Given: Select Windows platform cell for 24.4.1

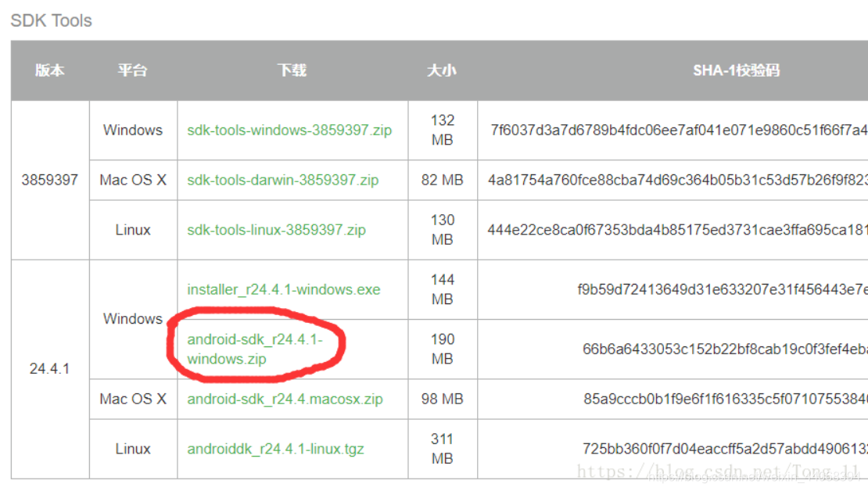Looking at the screenshot, I should click(x=133, y=319).
